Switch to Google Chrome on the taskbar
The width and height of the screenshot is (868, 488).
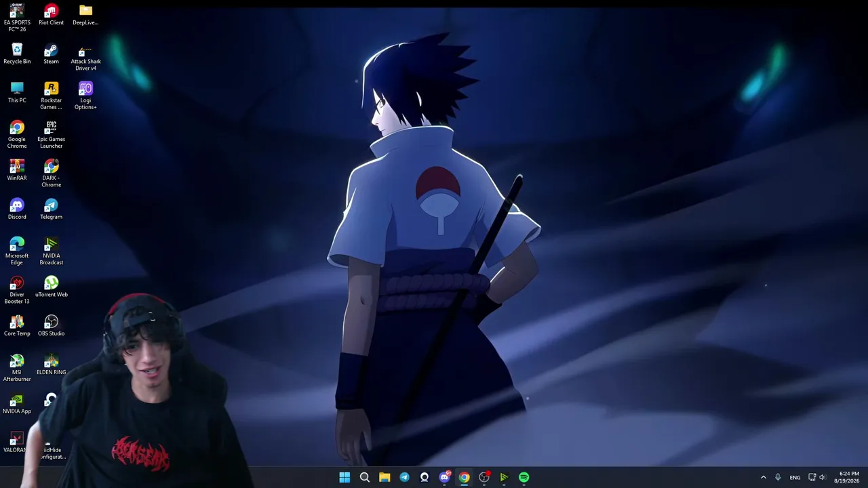coord(464,477)
